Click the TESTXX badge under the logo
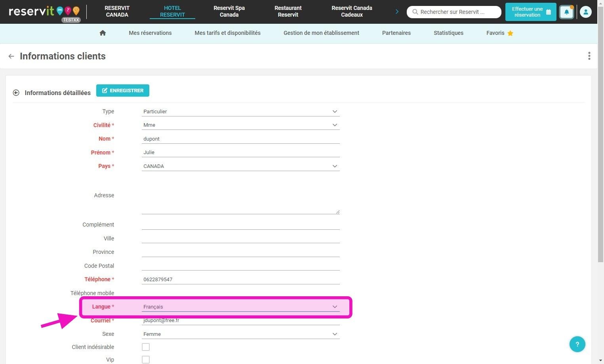604x364 pixels. tap(71, 20)
